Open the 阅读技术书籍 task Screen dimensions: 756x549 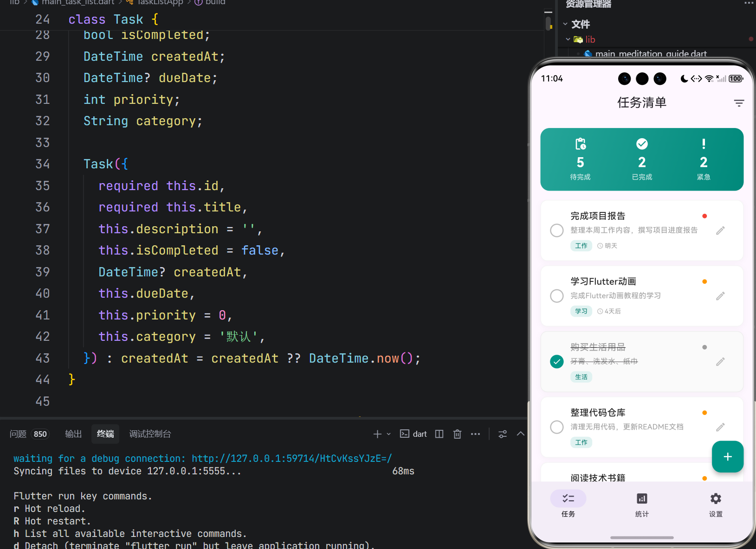598,478
